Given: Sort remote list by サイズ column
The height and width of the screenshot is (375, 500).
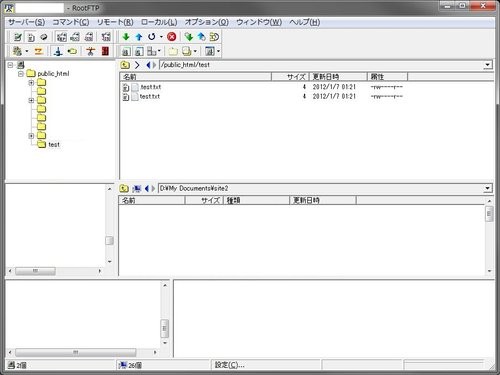Looking at the screenshot, I should pyautogui.click(x=290, y=77).
